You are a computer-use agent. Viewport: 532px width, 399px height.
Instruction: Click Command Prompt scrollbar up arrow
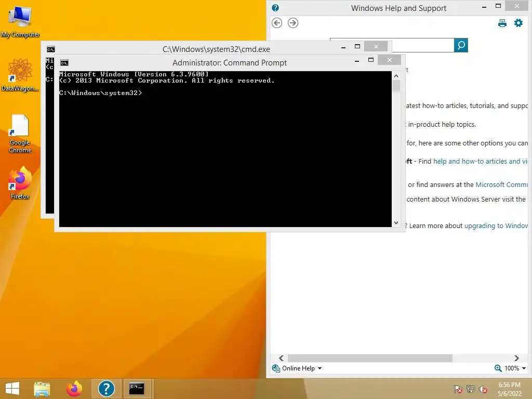tap(396, 76)
